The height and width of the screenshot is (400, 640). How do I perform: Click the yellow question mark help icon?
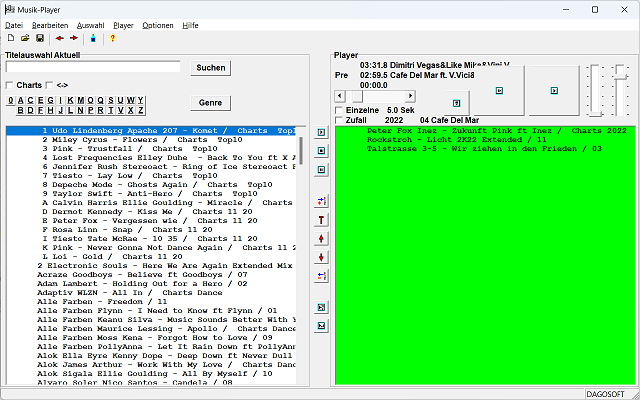point(112,38)
